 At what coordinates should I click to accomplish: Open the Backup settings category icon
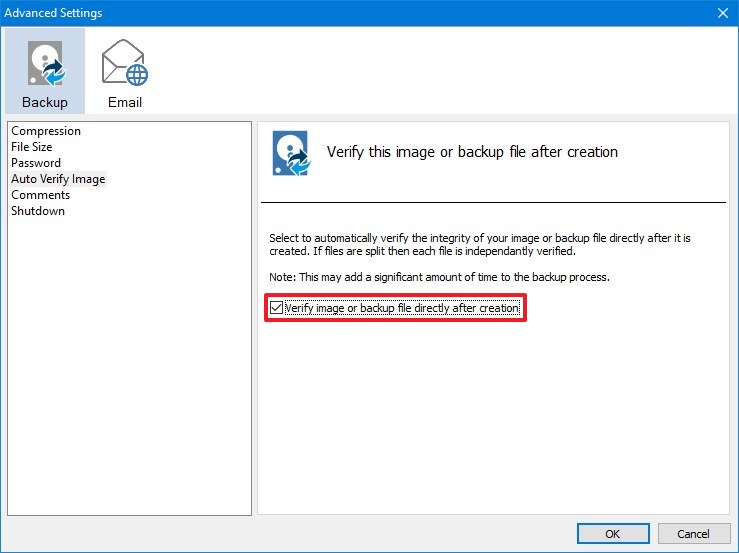[x=45, y=71]
